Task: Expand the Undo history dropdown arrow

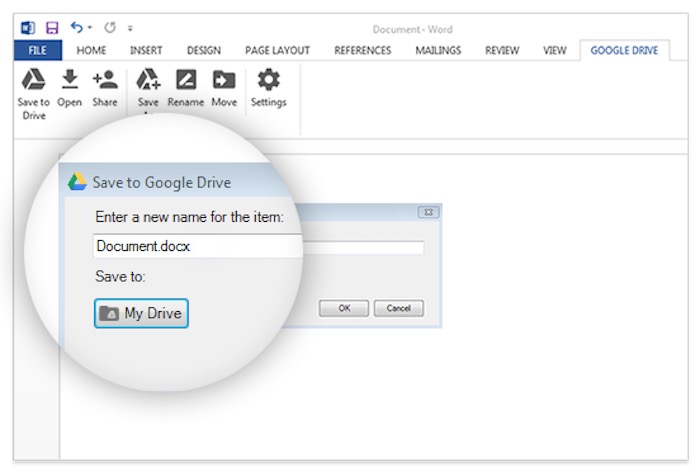Action: (x=90, y=28)
